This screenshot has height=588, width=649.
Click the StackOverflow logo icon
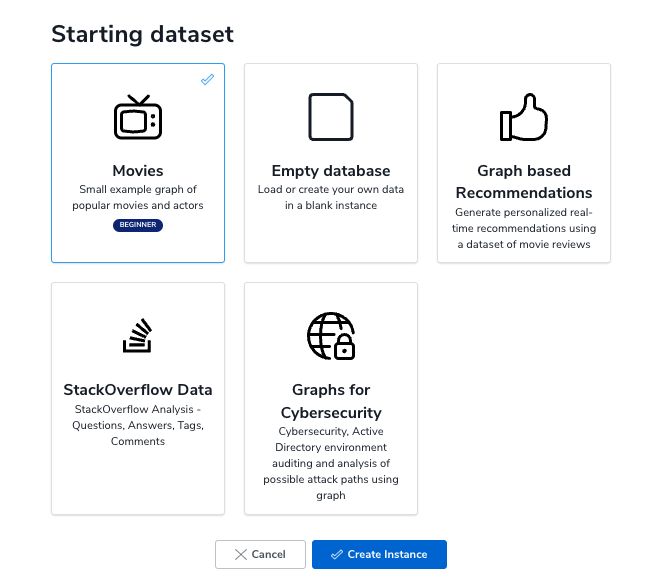138,336
